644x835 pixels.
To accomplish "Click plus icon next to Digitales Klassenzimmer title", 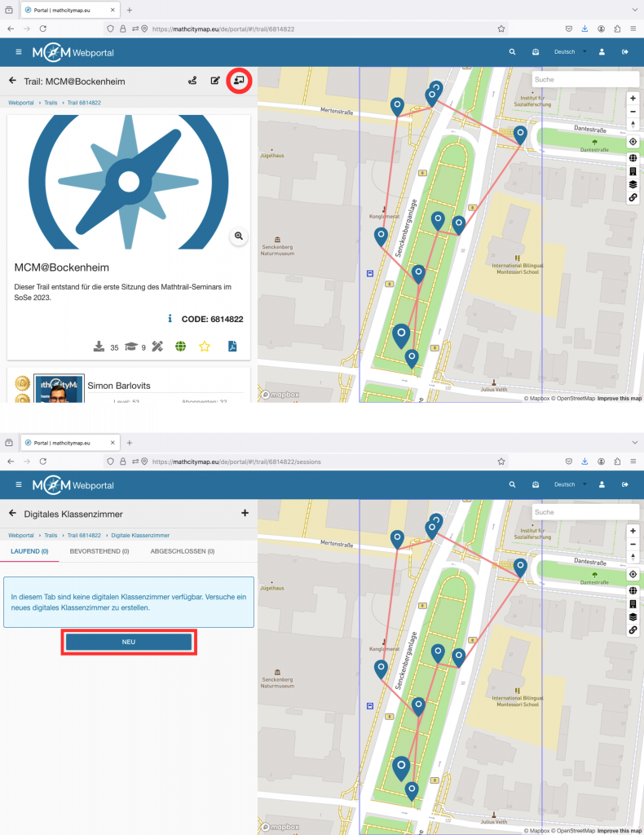I will pos(245,513).
